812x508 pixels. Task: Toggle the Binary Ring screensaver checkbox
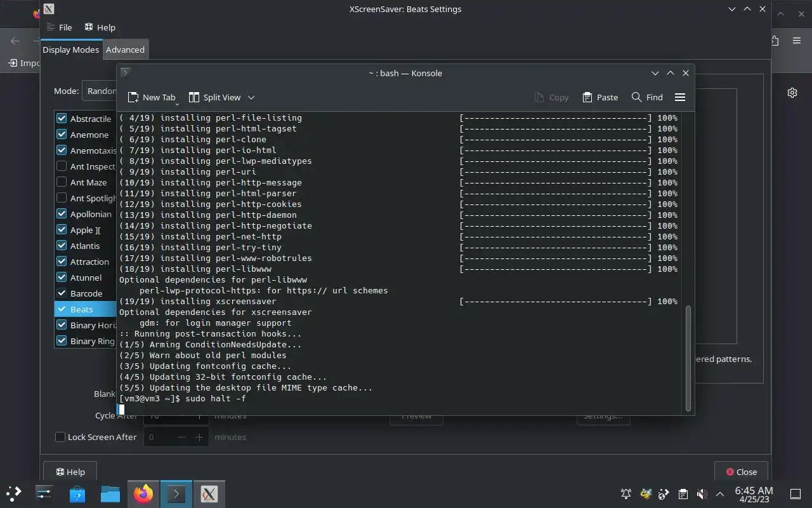click(62, 340)
